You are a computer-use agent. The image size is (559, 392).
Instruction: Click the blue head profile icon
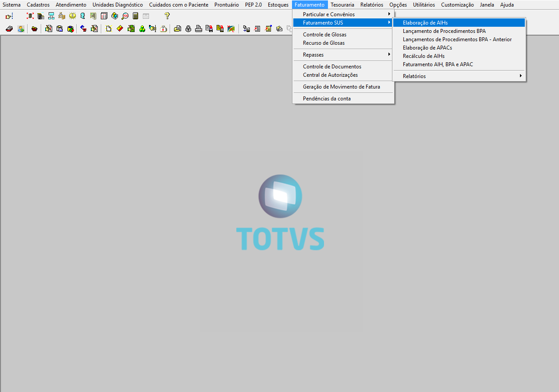click(83, 16)
